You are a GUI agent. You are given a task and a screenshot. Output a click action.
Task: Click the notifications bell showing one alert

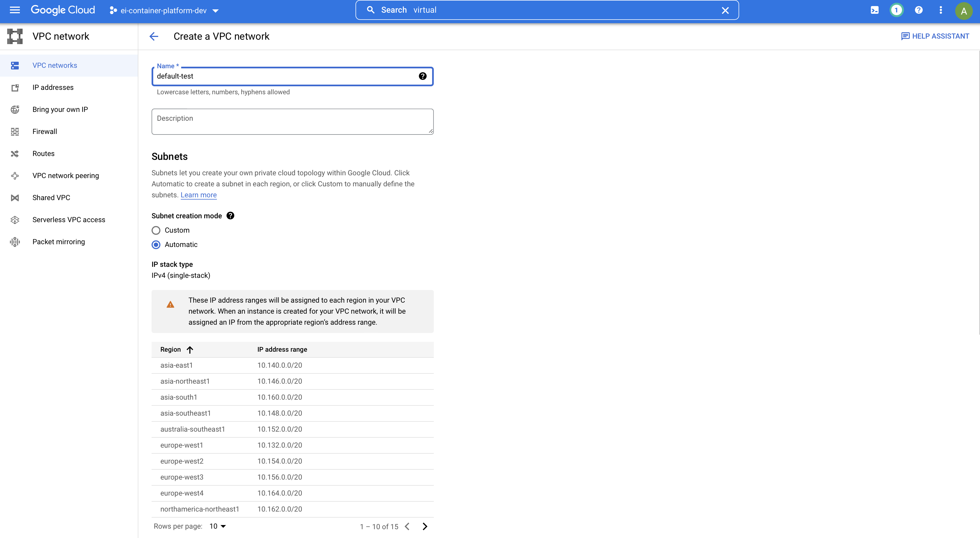(x=896, y=10)
